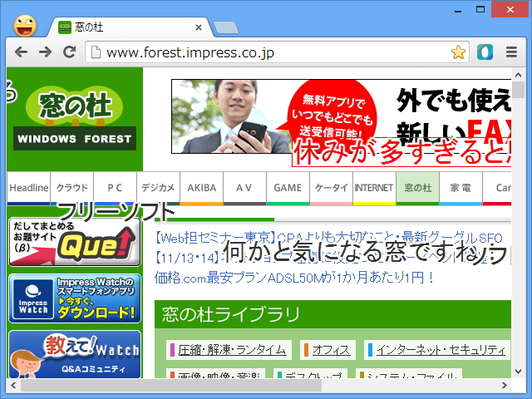Go to the クラウド navigation item

click(x=72, y=189)
